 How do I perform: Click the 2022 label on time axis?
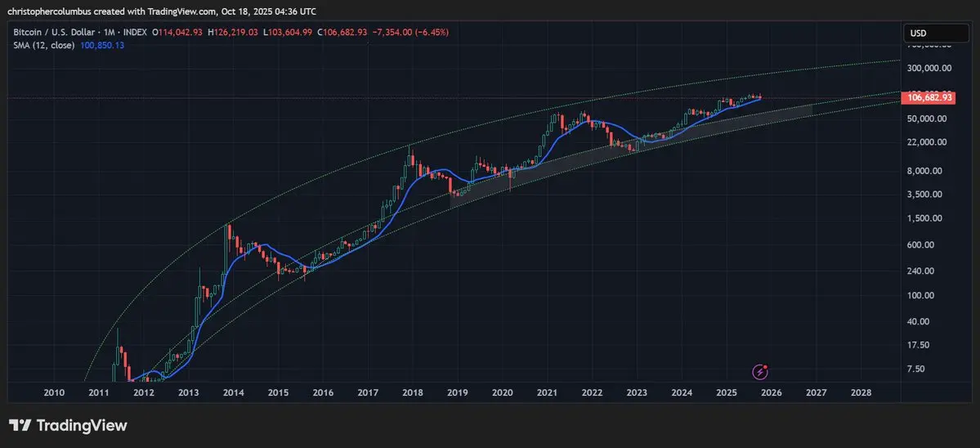[592, 392]
